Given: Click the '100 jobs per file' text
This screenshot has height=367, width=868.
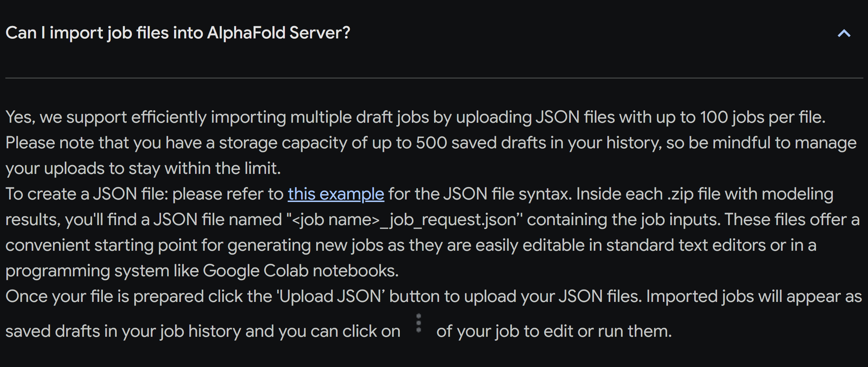Looking at the screenshot, I should point(762,117).
